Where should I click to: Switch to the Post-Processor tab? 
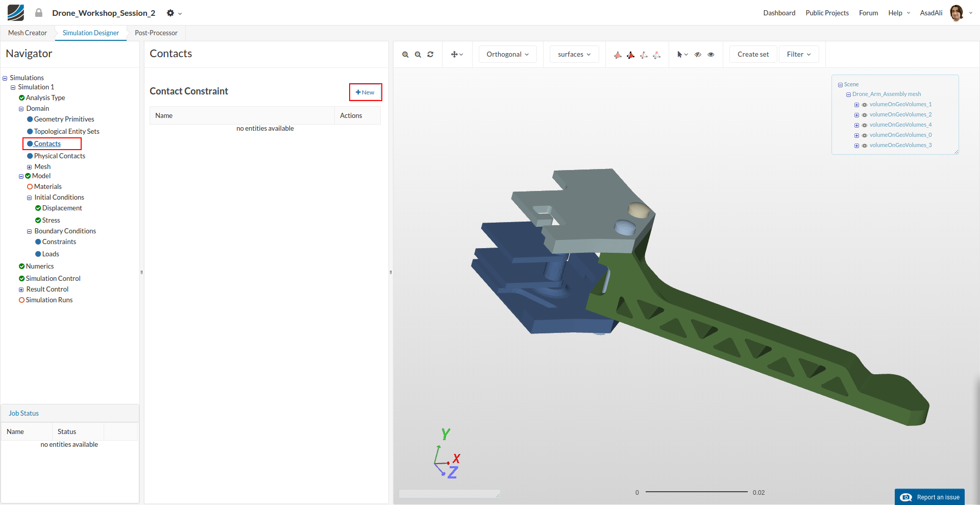click(156, 33)
